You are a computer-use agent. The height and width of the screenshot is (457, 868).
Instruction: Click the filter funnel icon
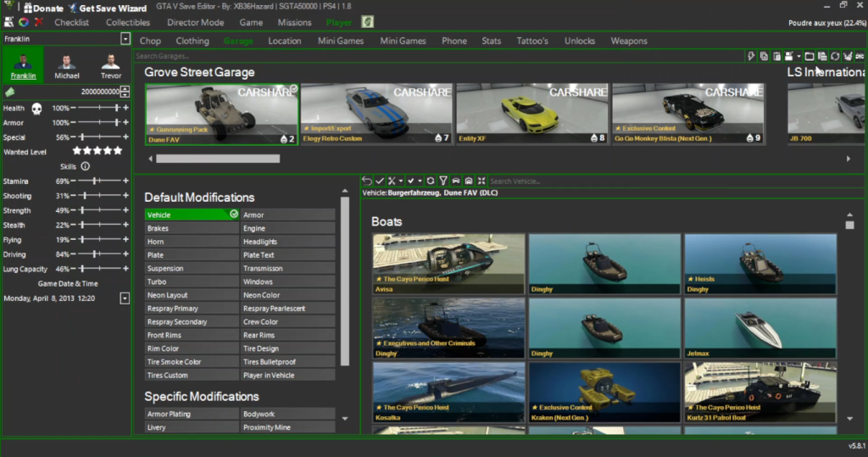(443, 181)
